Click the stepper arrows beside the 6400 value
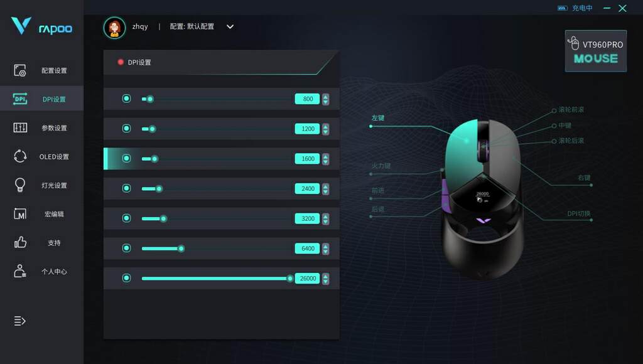The width and height of the screenshot is (643, 364). tap(326, 249)
